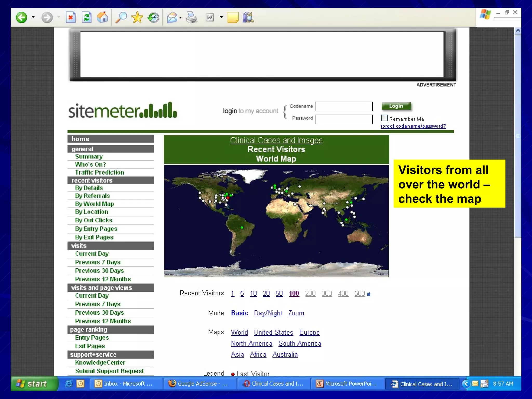Stop page loading with red X icon

pyautogui.click(x=71, y=18)
